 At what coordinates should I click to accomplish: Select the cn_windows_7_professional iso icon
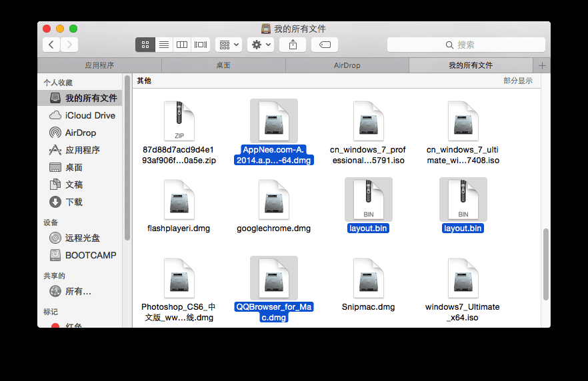pyautogui.click(x=369, y=121)
